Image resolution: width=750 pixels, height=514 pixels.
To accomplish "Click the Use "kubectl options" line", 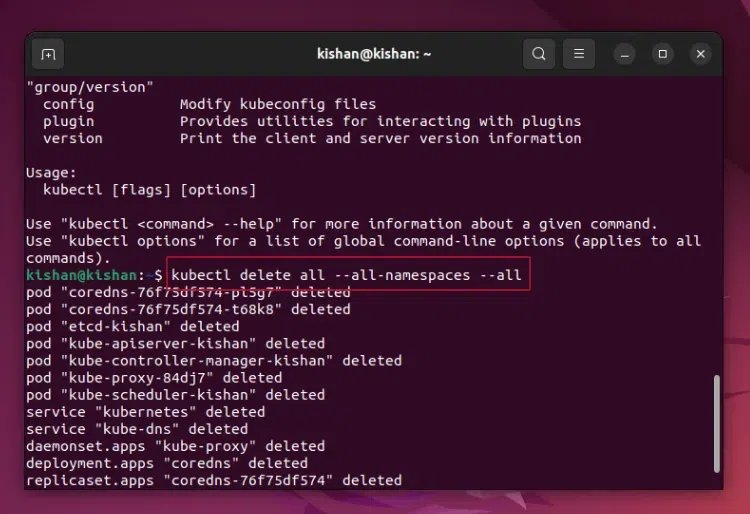I will (364, 241).
